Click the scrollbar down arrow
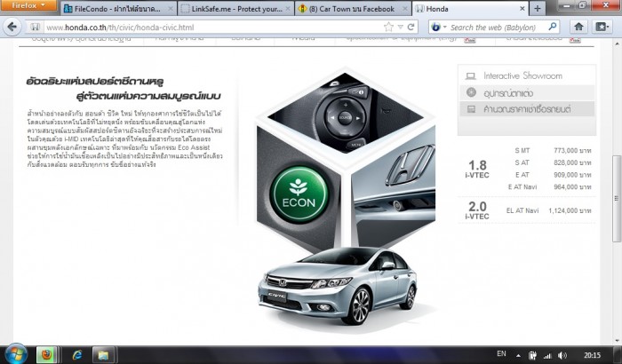This screenshot has width=622, height=364. 617,340
